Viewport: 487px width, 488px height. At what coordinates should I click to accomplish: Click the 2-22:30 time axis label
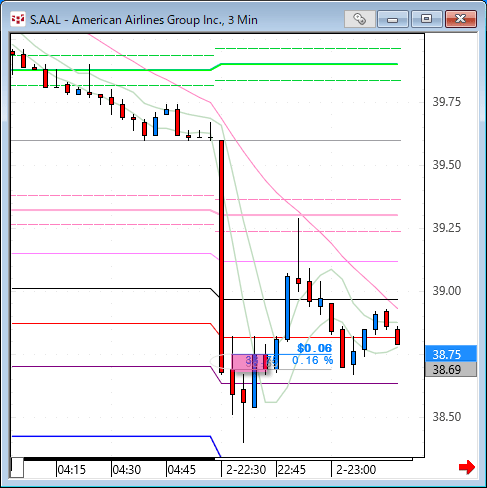tap(246, 470)
